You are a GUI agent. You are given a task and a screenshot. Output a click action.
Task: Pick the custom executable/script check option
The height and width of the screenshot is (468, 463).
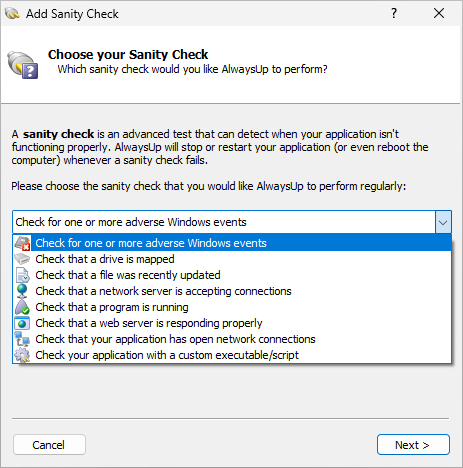coord(232,355)
